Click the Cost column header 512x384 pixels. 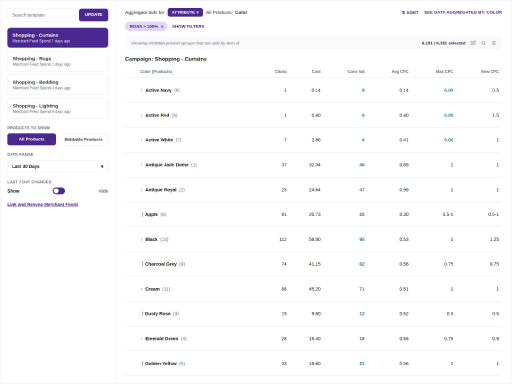click(316, 72)
